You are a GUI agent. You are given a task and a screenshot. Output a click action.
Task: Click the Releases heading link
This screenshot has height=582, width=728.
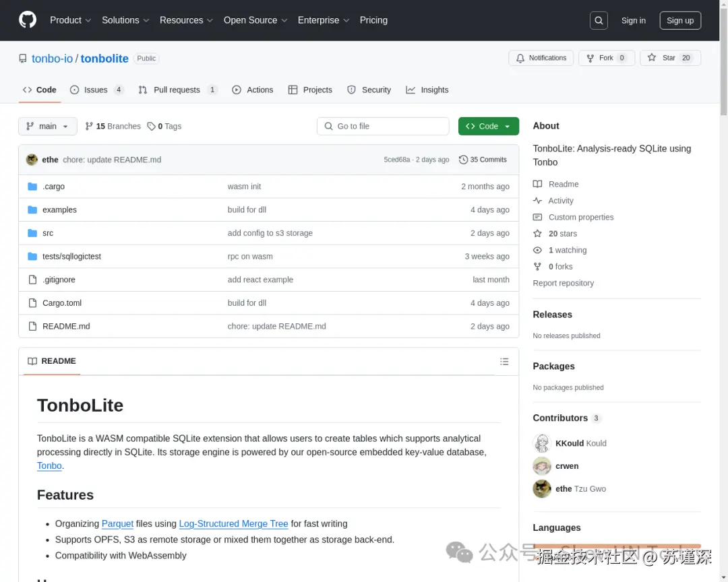pyautogui.click(x=553, y=315)
